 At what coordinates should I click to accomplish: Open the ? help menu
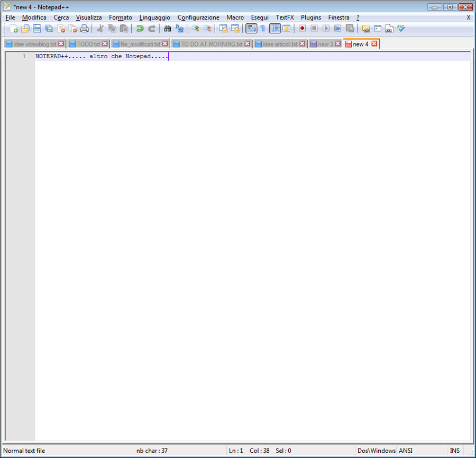pos(358,17)
